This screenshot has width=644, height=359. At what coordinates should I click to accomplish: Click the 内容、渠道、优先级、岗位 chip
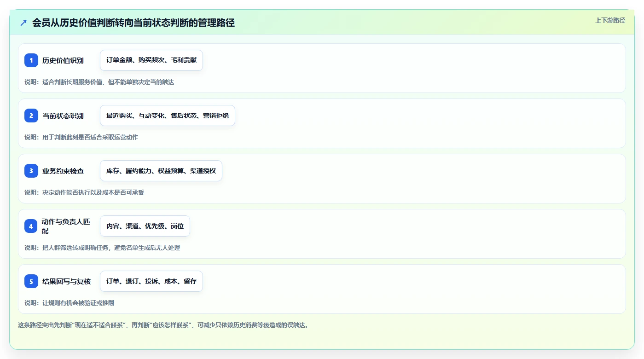145,226
